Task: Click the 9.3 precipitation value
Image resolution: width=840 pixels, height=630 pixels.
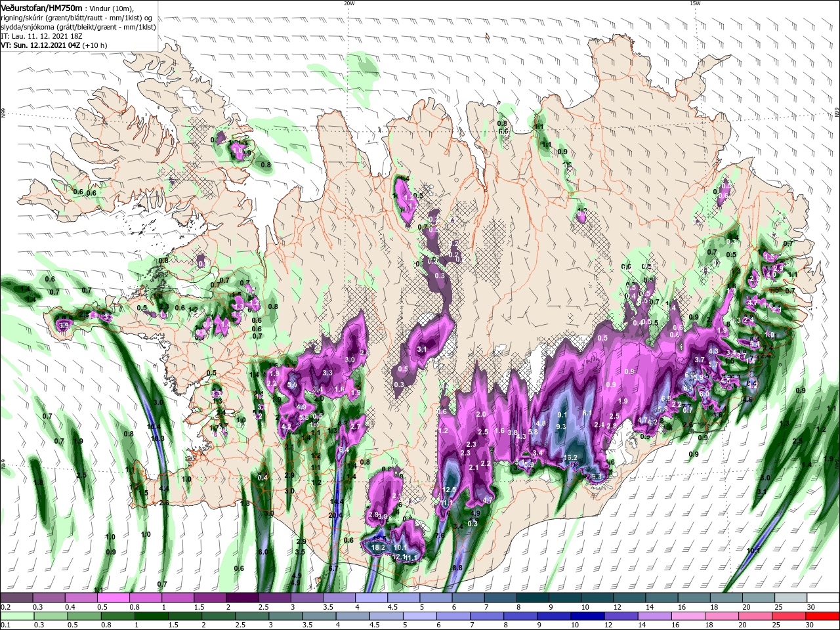Action: point(561,427)
